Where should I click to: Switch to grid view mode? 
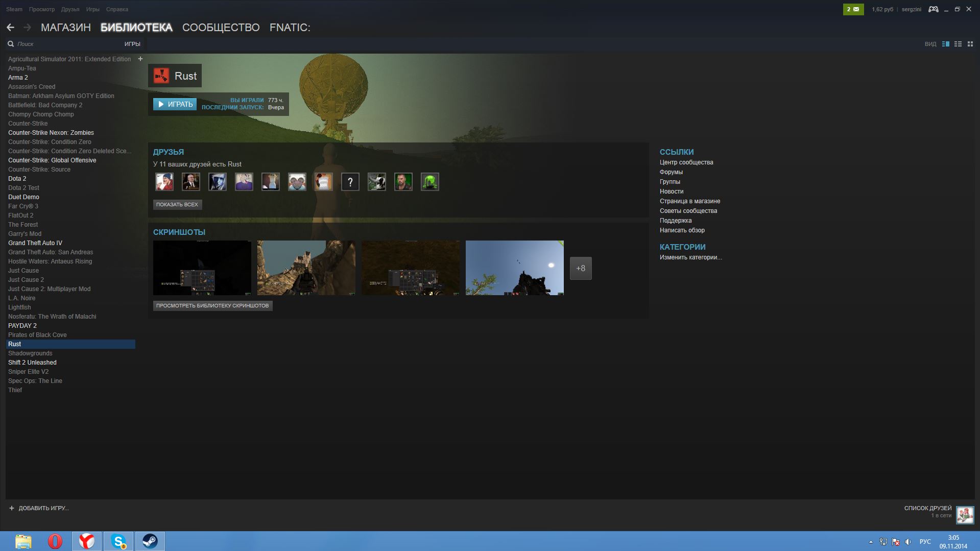point(970,44)
